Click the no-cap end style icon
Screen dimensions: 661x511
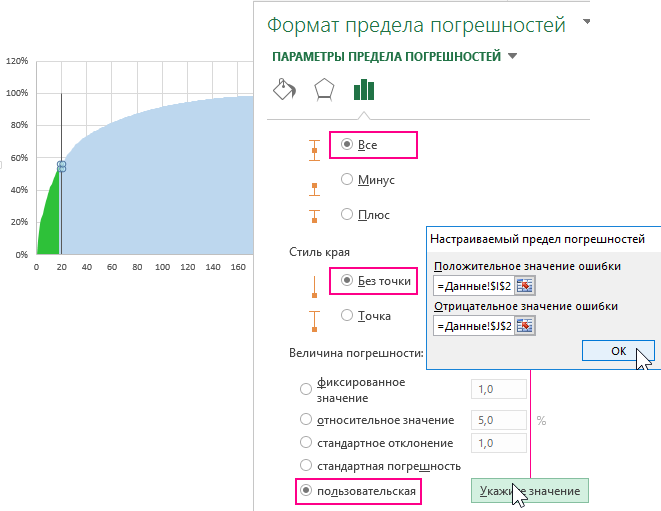(314, 287)
